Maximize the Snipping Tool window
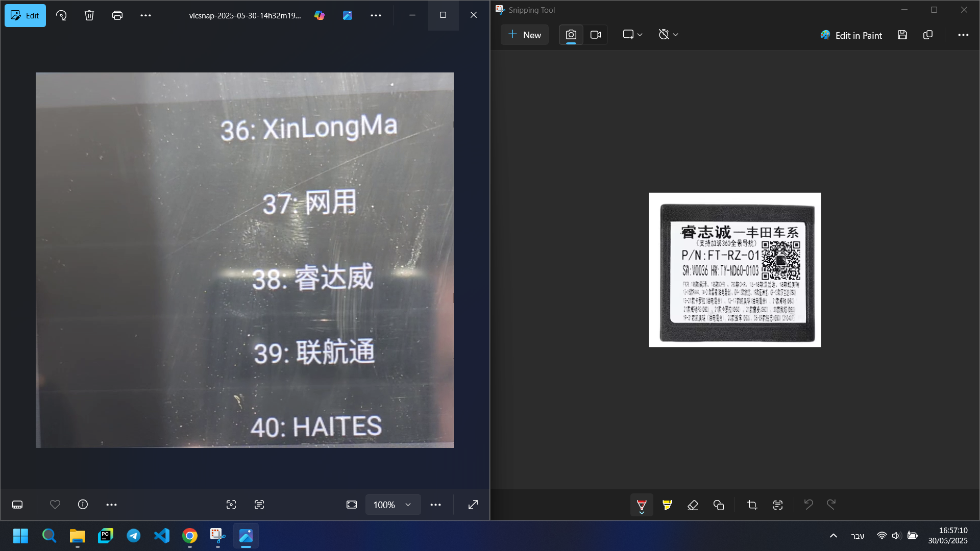Viewport: 980px width, 551px height. pos(934,10)
